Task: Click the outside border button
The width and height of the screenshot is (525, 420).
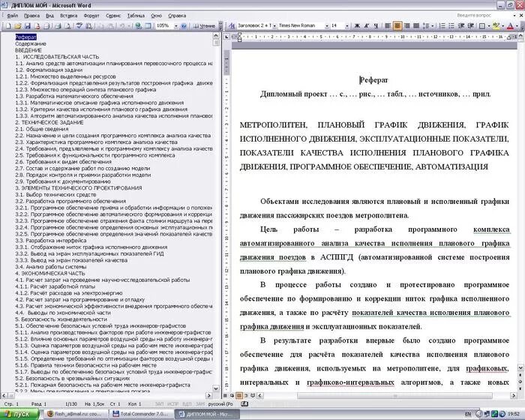Action: [x=481, y=25]
